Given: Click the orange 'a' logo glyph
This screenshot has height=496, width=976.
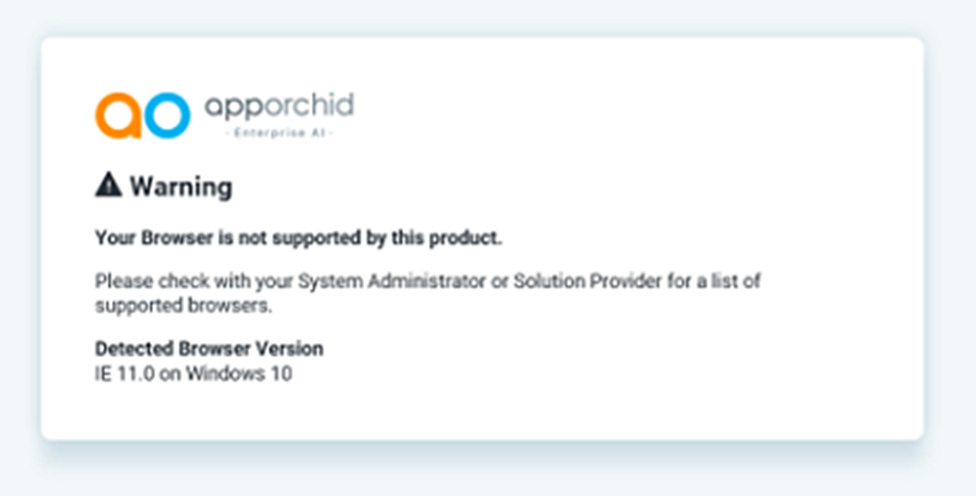Looking at the screenshot, I should point(119,115).
